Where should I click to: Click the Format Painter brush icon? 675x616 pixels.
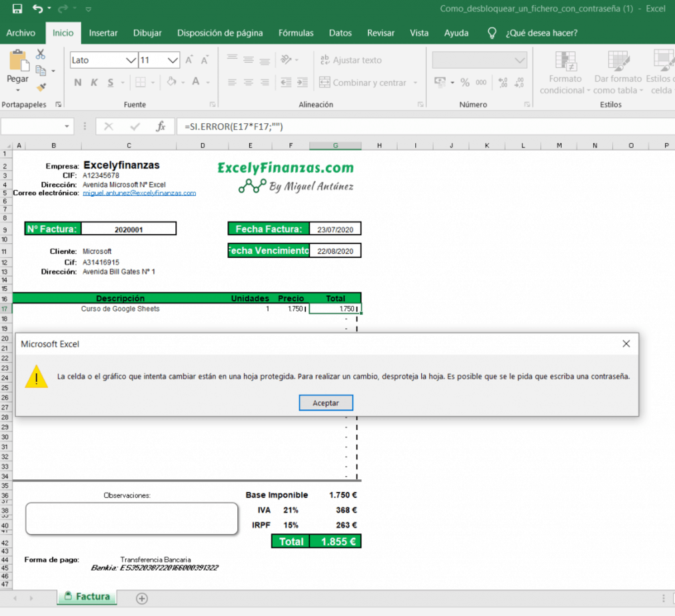coord(41,87)
